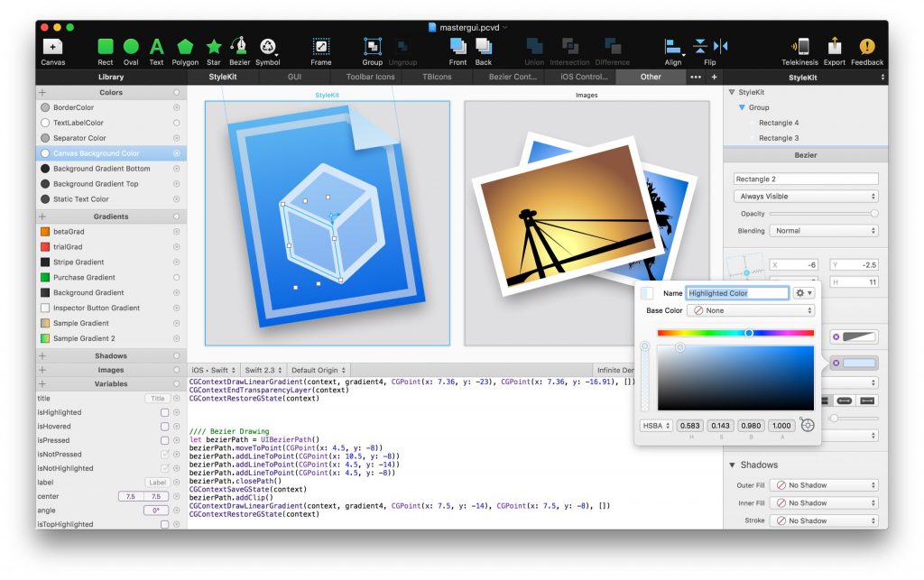This screenshot has width=924, height=580.
Task: Select the Star shape tool
Action: click(213, 45)
